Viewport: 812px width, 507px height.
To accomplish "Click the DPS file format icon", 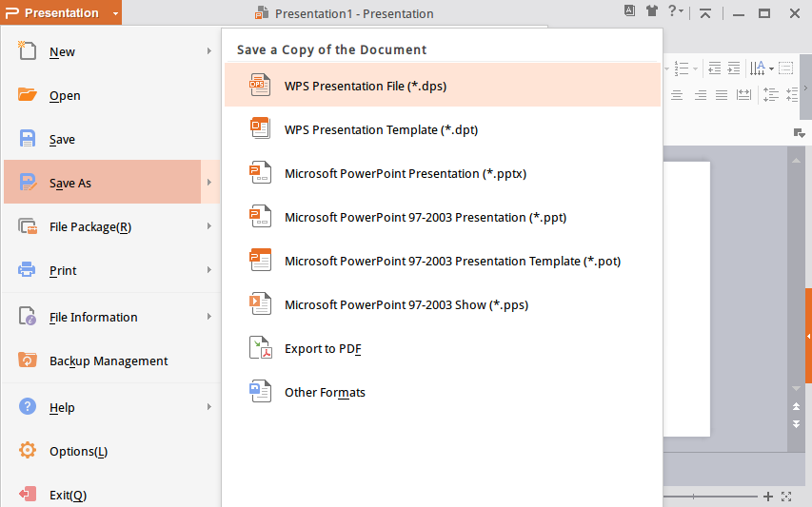I will click(x=260, y=85).
